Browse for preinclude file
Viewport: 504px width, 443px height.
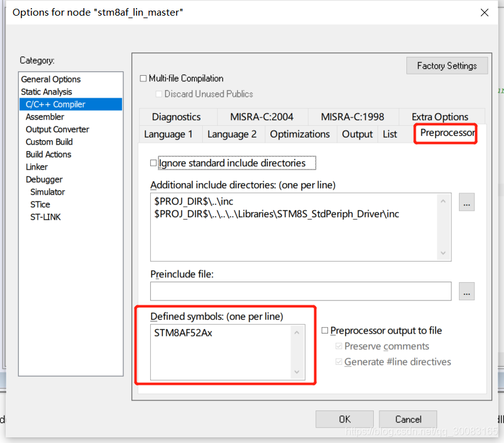click(x=466, y=292)
